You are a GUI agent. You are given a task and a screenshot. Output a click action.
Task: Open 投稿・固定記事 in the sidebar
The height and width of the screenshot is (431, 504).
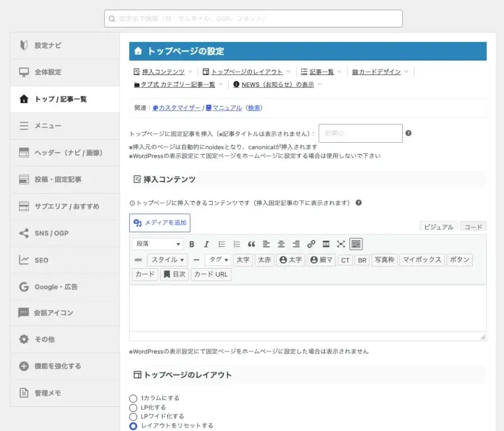[65, 180]
